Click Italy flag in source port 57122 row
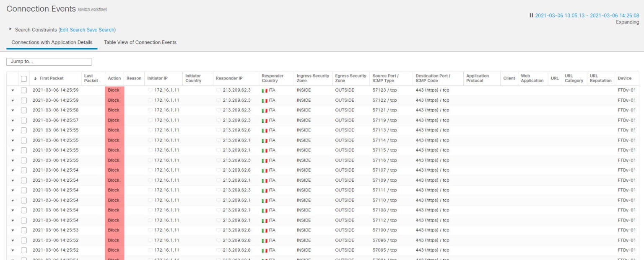 pos(265,100)
